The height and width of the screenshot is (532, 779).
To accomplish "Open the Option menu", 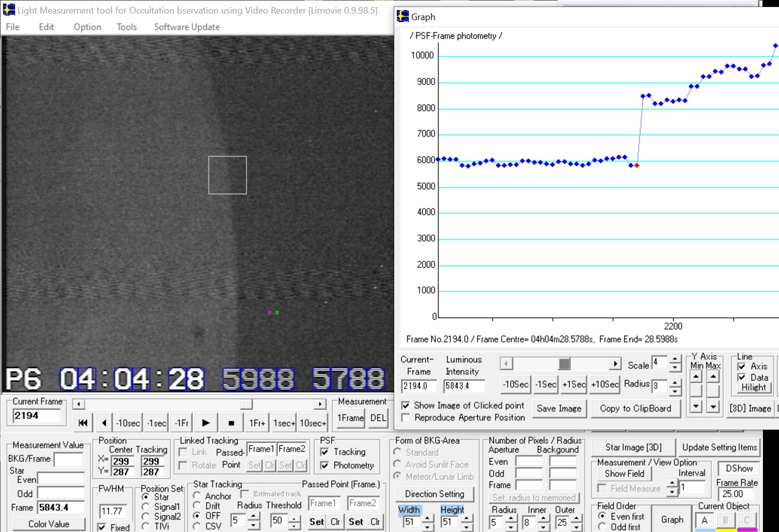I will point(87,27).
